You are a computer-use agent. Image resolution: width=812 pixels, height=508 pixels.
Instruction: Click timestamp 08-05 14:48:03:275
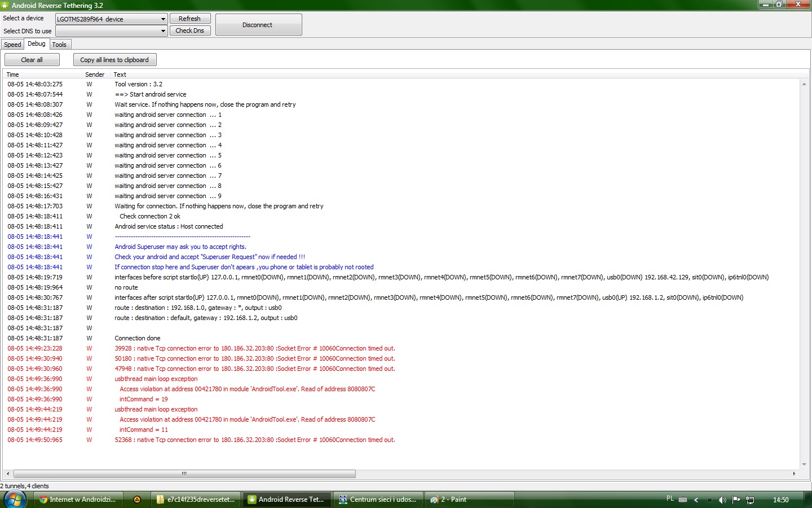click(35, 84)
